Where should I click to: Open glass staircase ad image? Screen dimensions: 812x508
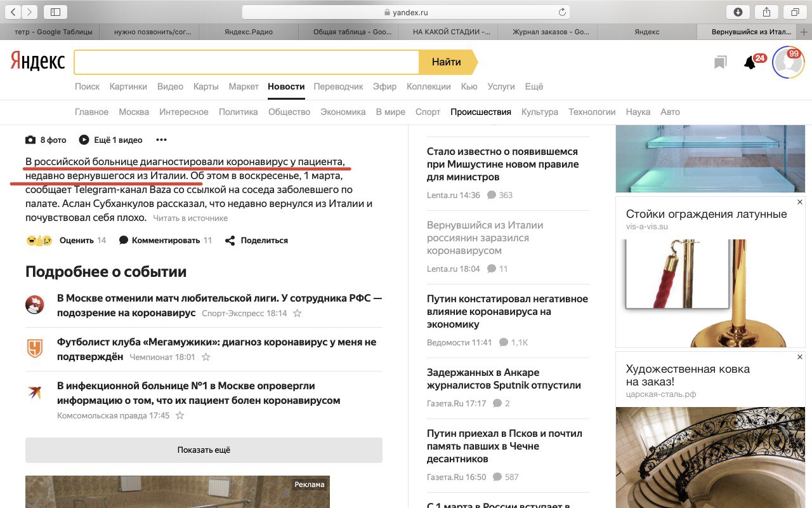(710, 159)
